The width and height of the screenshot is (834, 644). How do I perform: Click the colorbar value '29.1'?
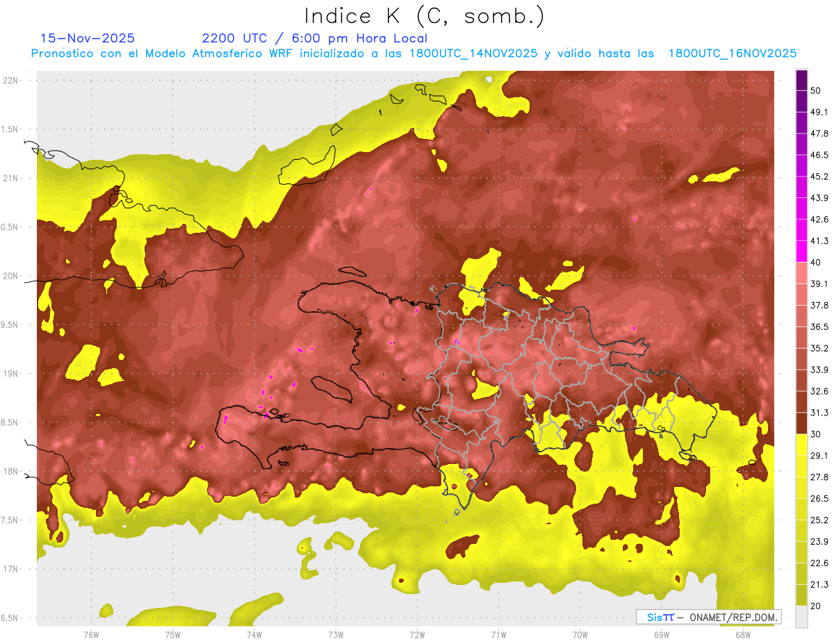[819, 456]
